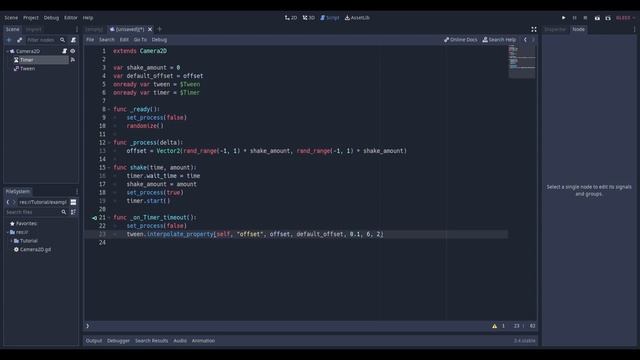Fold the _on_Timer_timeout function on line 21
The height and width of the screenshot is (360, 640).
(109, 218)
